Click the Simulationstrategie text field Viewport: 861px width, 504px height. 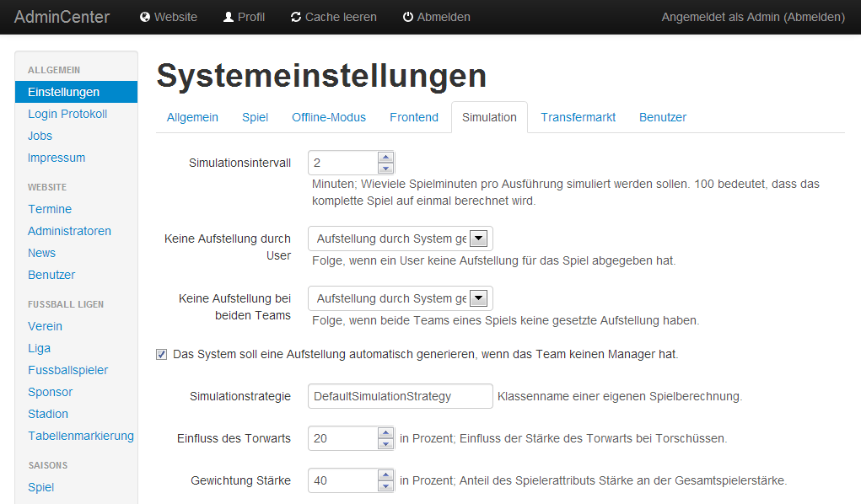point(400,396)
